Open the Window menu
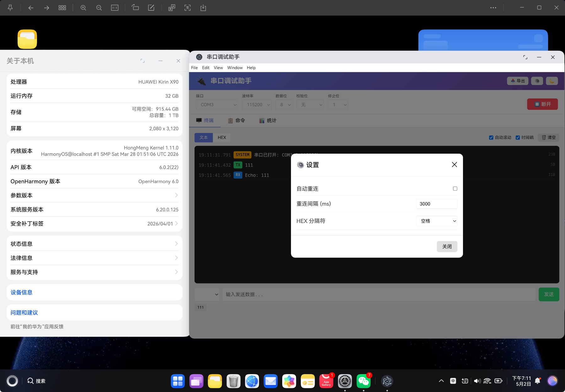The image size is (565, 392). (x=235, y=68)
